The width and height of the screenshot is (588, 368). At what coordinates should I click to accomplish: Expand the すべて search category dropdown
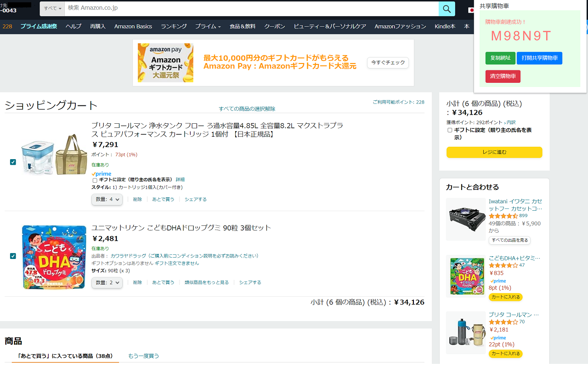(52, 9)
